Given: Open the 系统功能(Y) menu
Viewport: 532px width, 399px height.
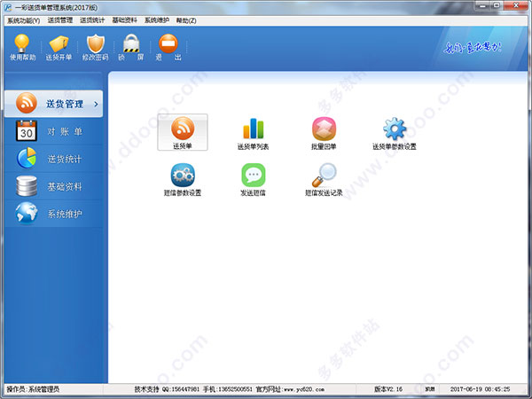Looking at the screenshot, I should coord(24,20).
